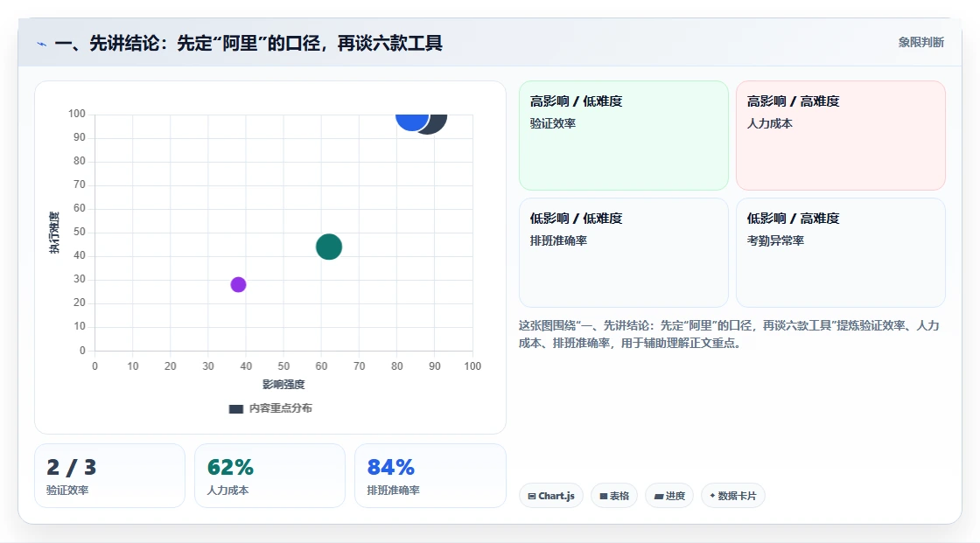The image size is (980, 543).
Task: Open the 低影响 / 低难度 quadrant card
Action: (624, 253)
